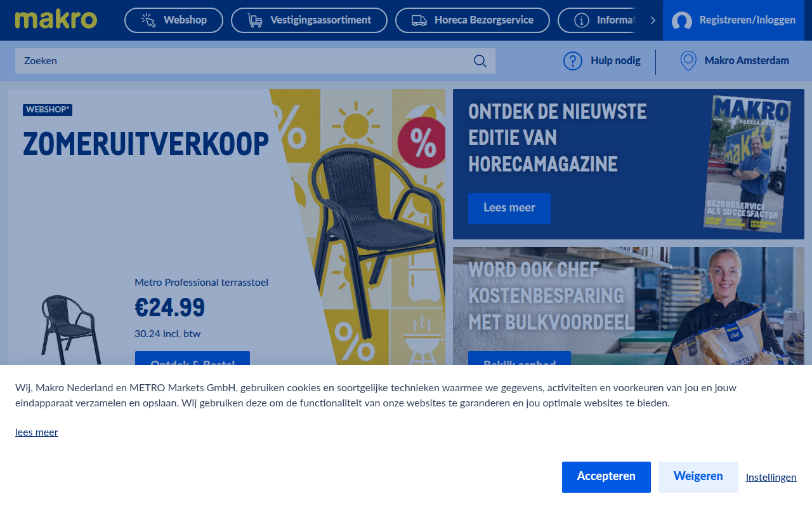Choose store Makro Amsterdam

(747, 61)
